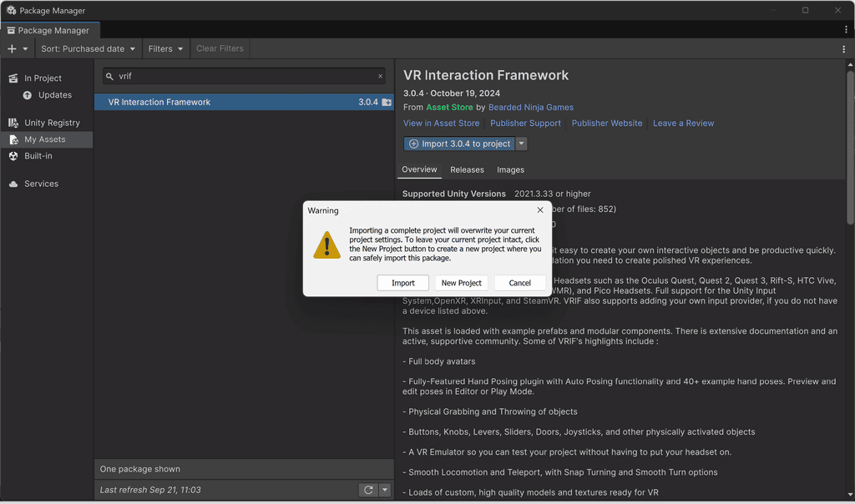
Task: Click the downloaded folder icon beside 3.0.4
Action: pos(387,103)
